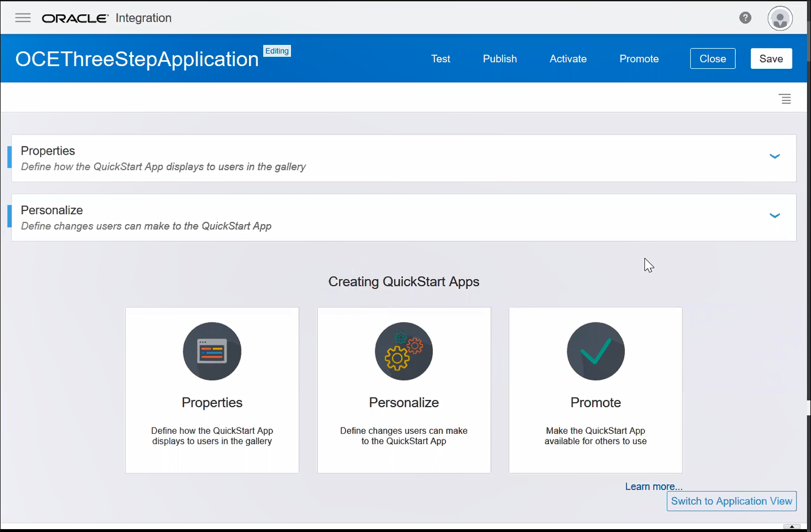Click the Properties section heading
The width and height of the screenshot is (811, 532).
coord(48,151)
